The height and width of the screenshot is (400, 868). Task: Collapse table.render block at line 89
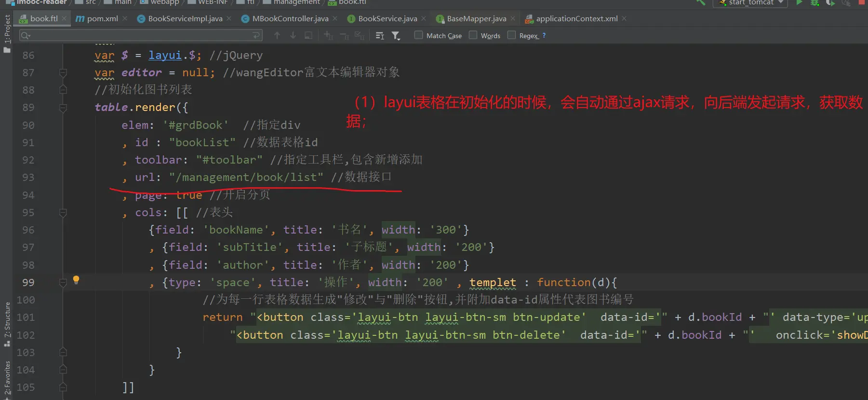[x=63, y=107]
